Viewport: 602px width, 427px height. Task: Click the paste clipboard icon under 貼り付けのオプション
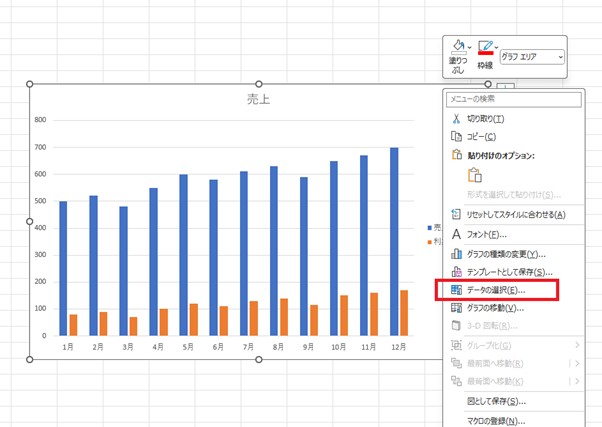475,175
